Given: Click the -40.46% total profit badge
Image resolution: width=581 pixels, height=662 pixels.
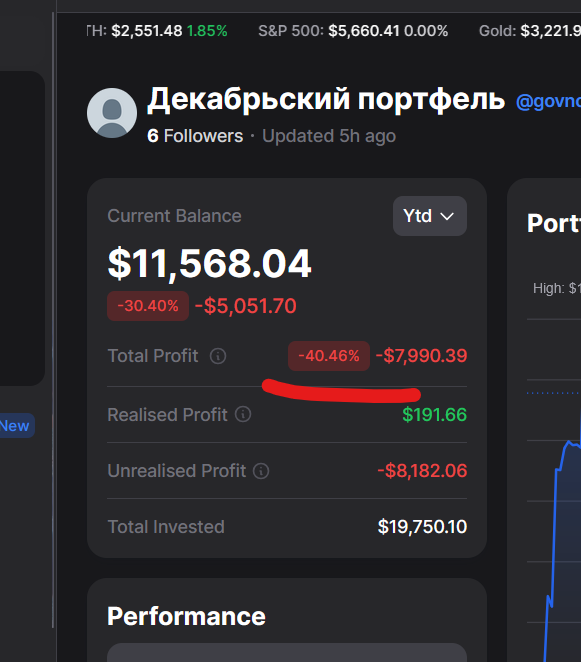Looking at the screenshot, I should click(x=329, y=356).
